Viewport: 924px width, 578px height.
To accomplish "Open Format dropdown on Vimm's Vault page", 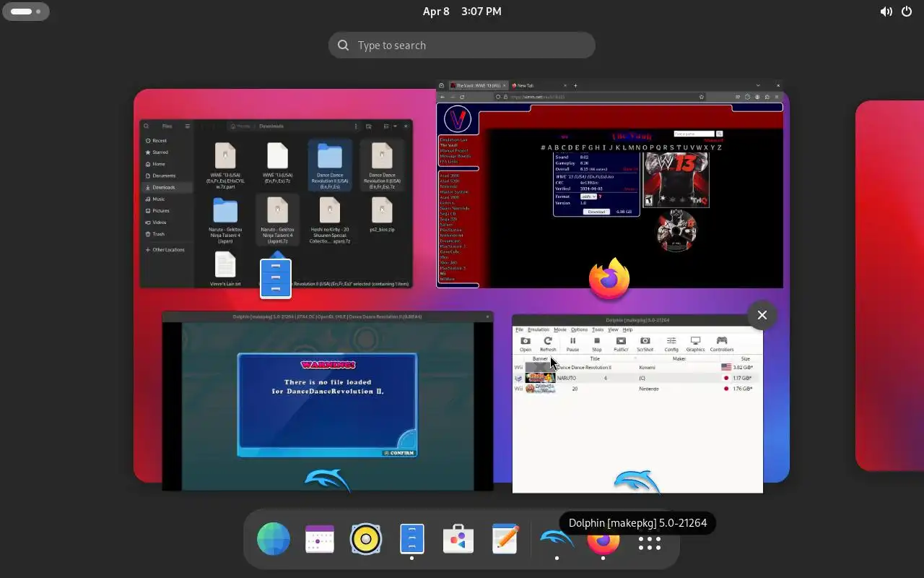I will 588,197.
